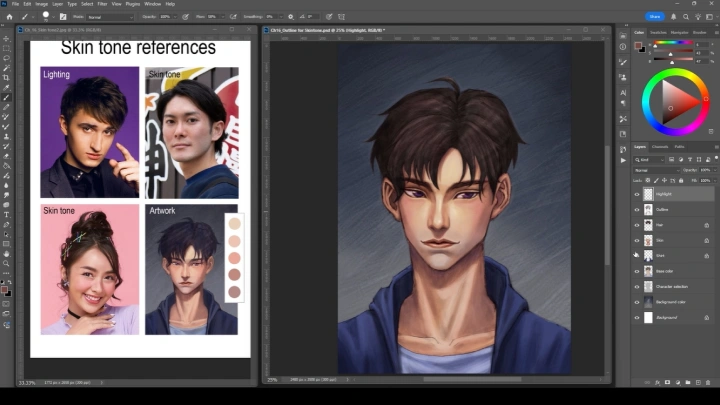Screen dimensions: 720x405
Task: Click the Share button
Action: click(x=656, y=17)
